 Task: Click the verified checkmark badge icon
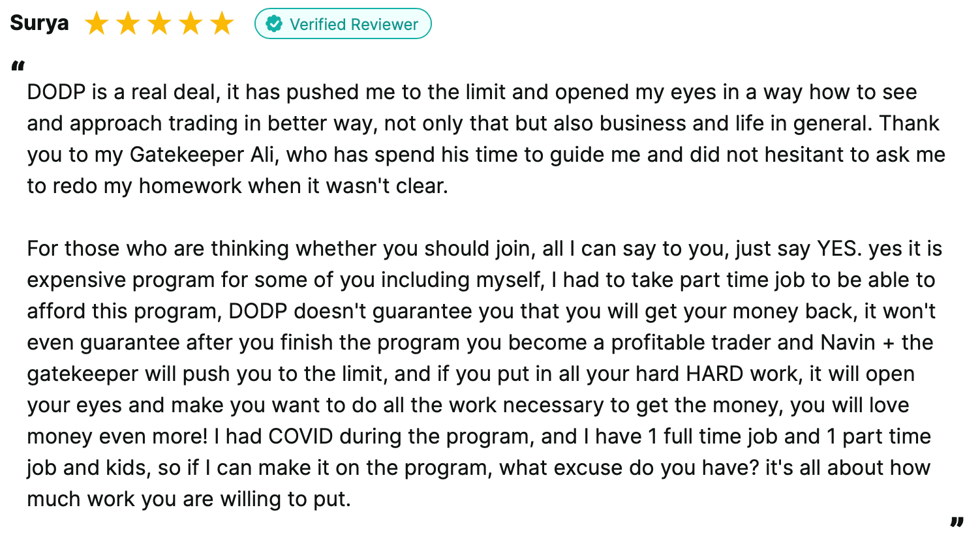(275, 24)
